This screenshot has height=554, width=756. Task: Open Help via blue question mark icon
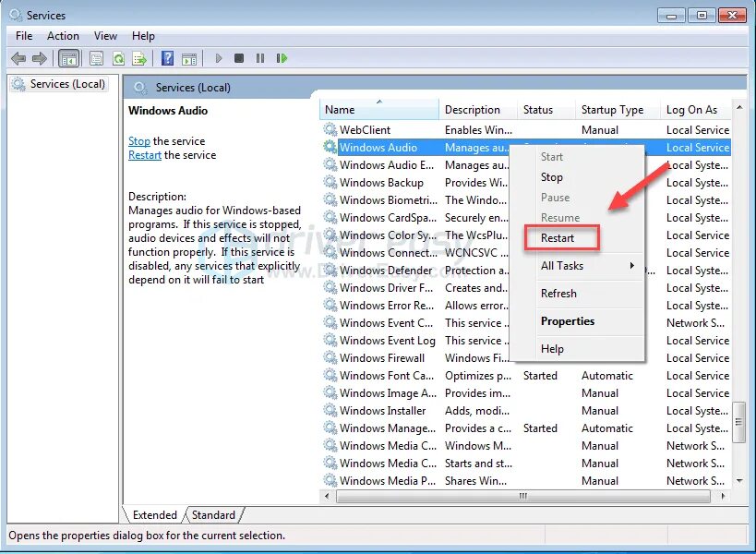pos(167,58)
